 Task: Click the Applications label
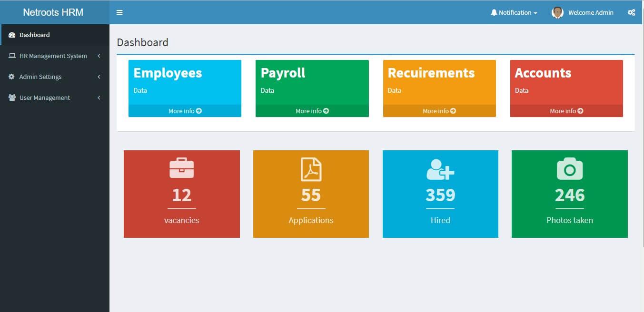[x=311, y=220]
